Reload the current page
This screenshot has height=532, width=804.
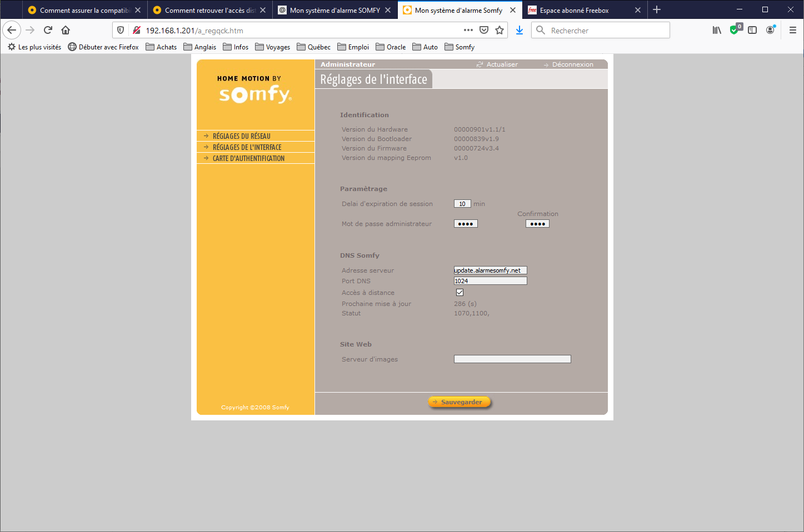pos(48,30)
